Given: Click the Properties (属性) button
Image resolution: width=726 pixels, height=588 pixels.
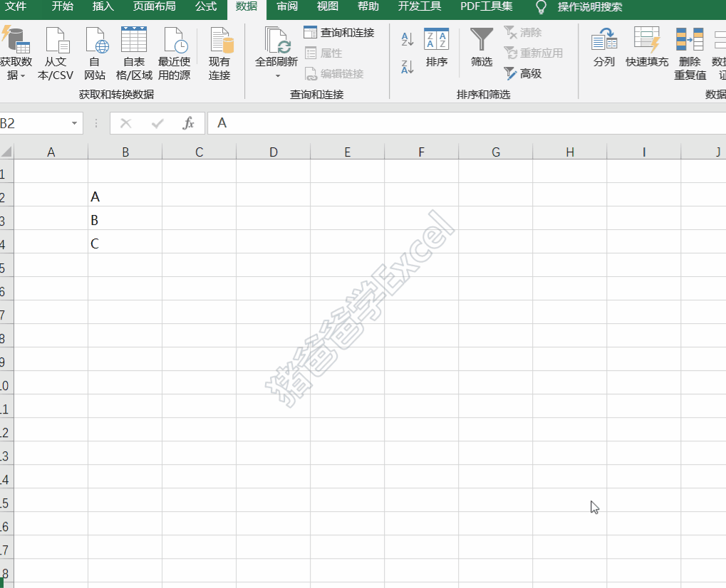Looking at the screenshot, I should 323,53.
